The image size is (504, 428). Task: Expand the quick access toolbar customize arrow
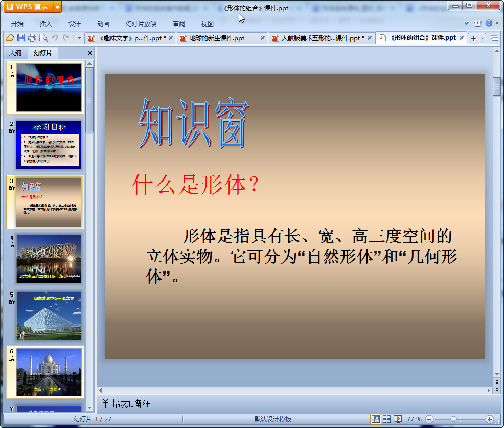pyautogui.click(x=79, y=38)
